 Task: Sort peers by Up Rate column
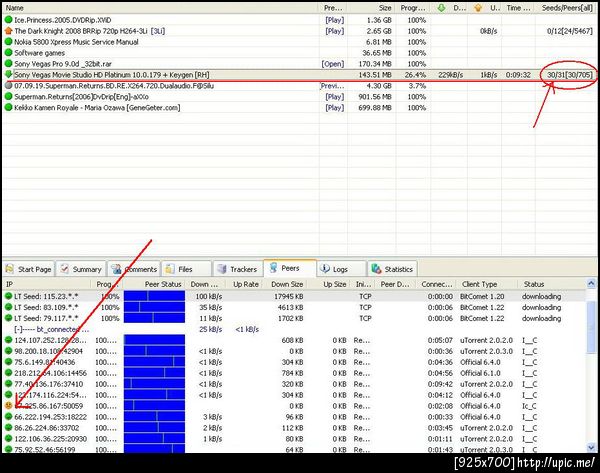[245, 284]
